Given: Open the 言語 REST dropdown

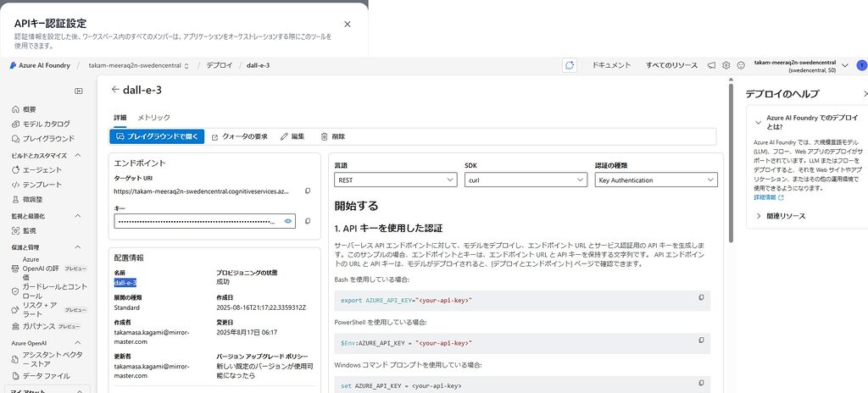Looking at the screenshot, I should [x=396, y=180].
